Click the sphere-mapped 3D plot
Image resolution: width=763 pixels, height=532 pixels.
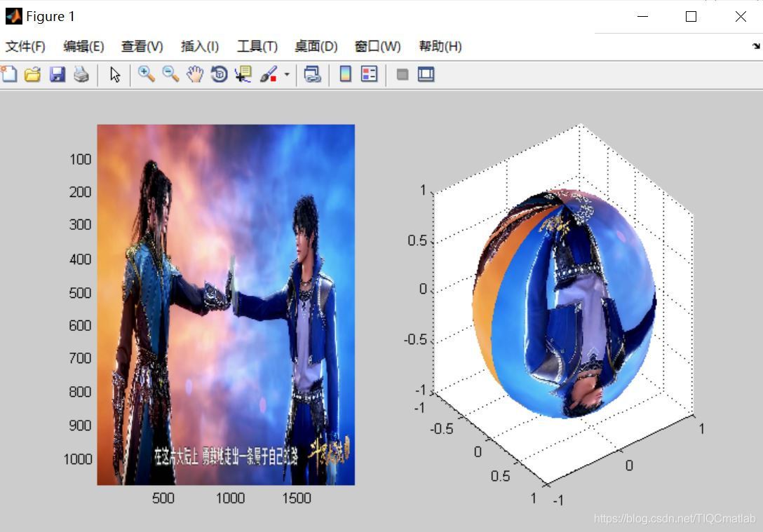coord(564,303)
